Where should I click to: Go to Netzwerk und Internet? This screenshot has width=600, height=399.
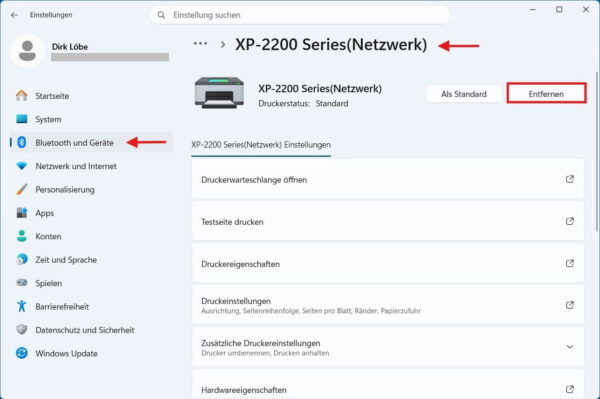91,166
